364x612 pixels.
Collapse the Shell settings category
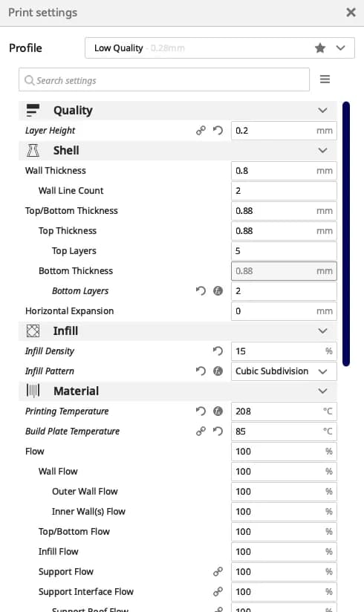click(322, 150)
